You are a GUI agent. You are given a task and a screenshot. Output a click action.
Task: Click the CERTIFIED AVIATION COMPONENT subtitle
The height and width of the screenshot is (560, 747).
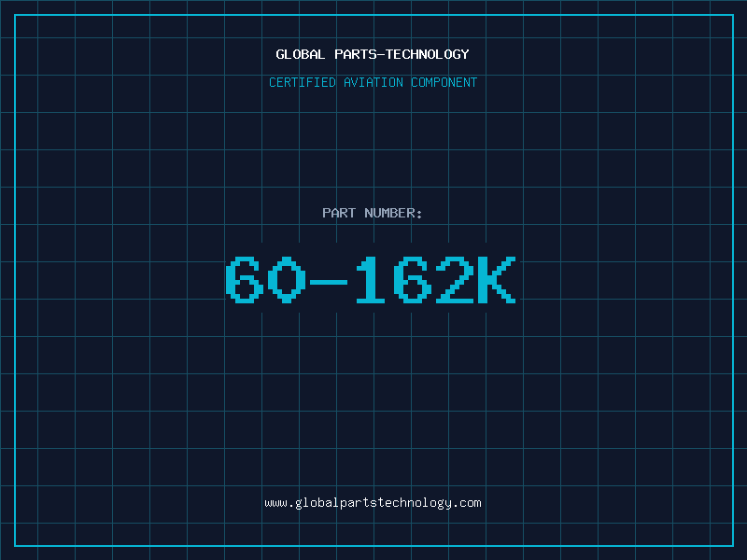(x=373, y=82)
